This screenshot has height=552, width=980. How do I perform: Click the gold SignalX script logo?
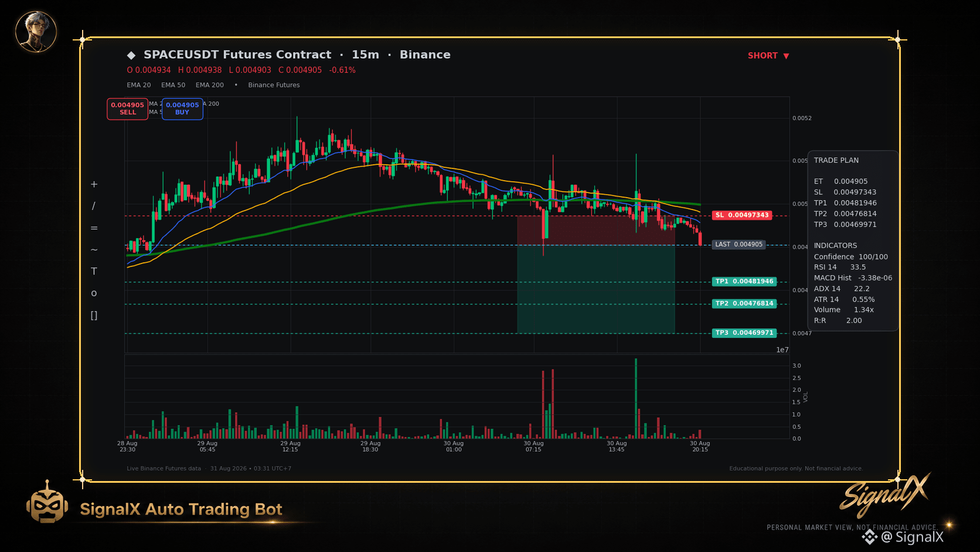[x=885, y=495]
